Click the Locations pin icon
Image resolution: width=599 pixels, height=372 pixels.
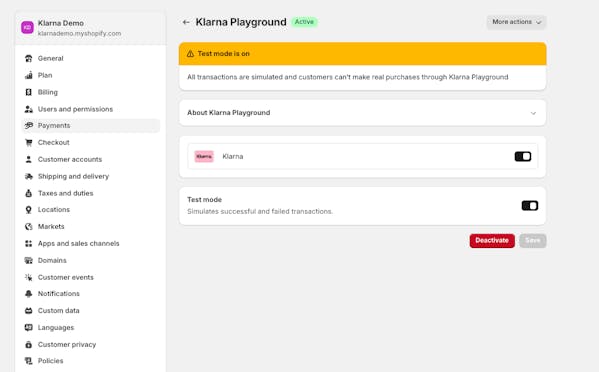29,210
